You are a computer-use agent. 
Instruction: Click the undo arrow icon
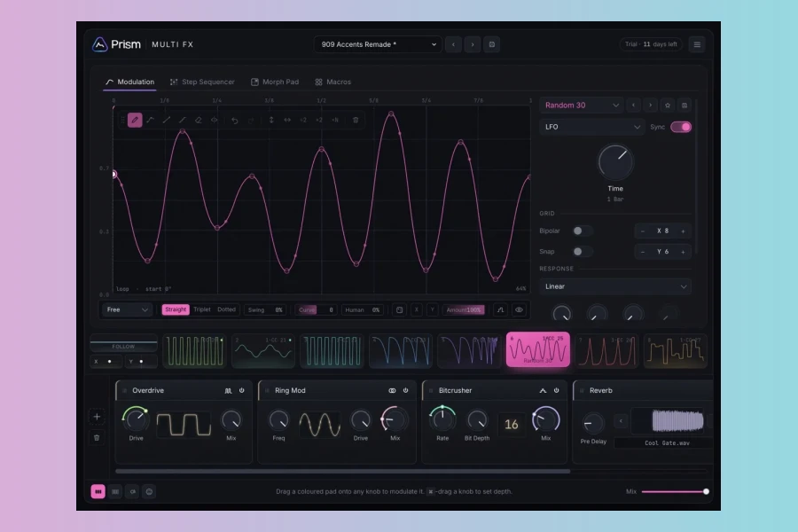click(x=235, y=121)
